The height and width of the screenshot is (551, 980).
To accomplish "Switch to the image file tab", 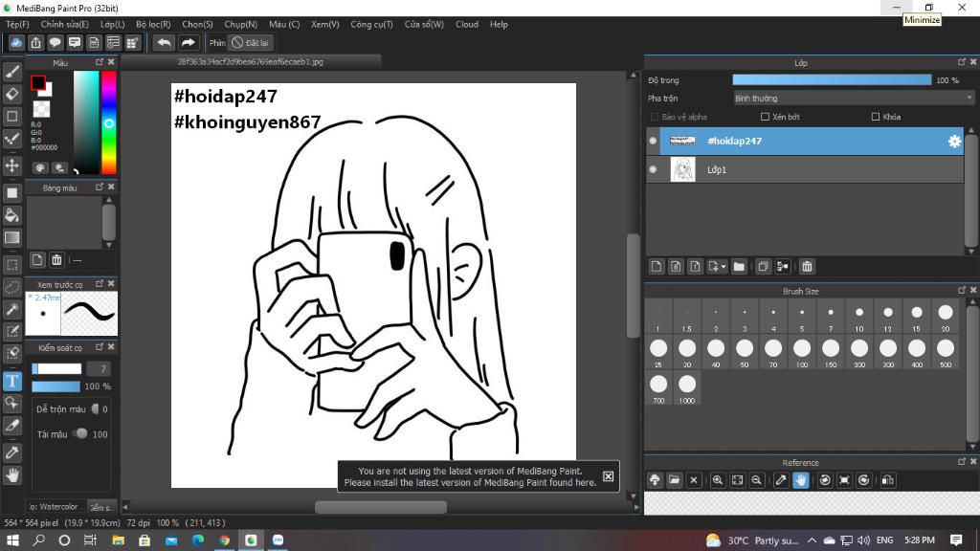I will coord(250,62).
